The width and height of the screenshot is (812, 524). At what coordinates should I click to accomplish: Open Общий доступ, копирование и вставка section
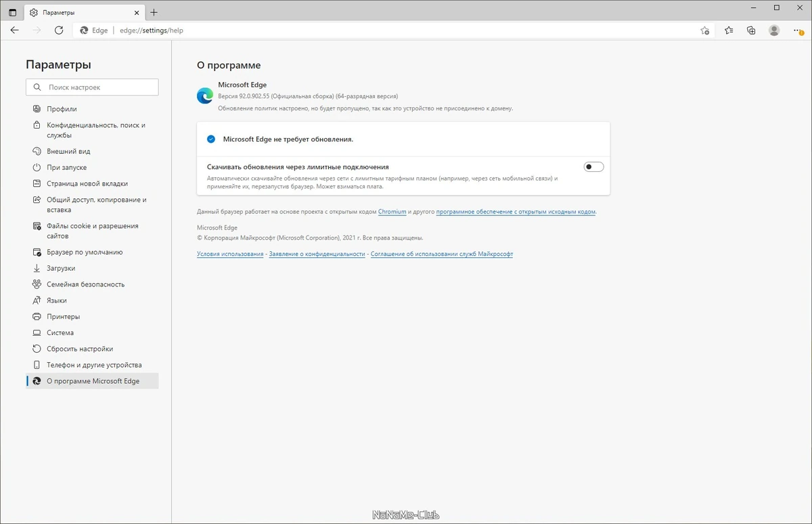click(92, 204)
